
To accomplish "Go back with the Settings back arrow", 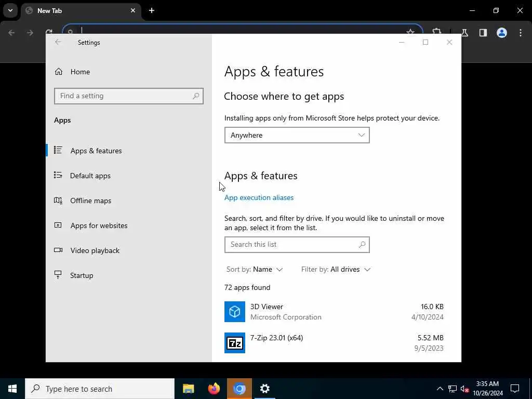I will [58, 42].
